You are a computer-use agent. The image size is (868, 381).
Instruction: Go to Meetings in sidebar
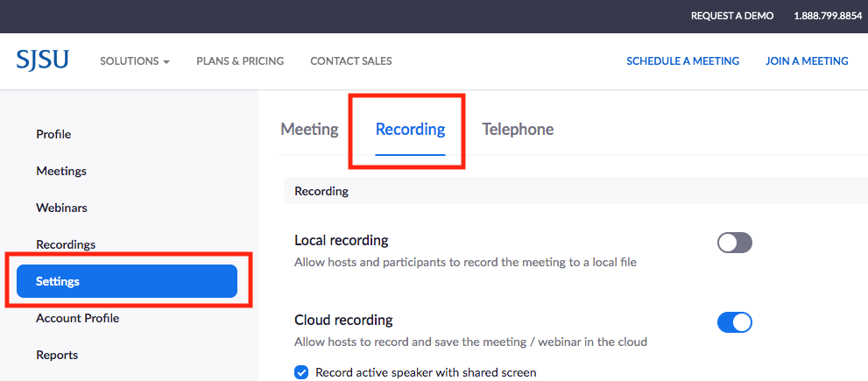pyautogui.click(x=61, y=171)
